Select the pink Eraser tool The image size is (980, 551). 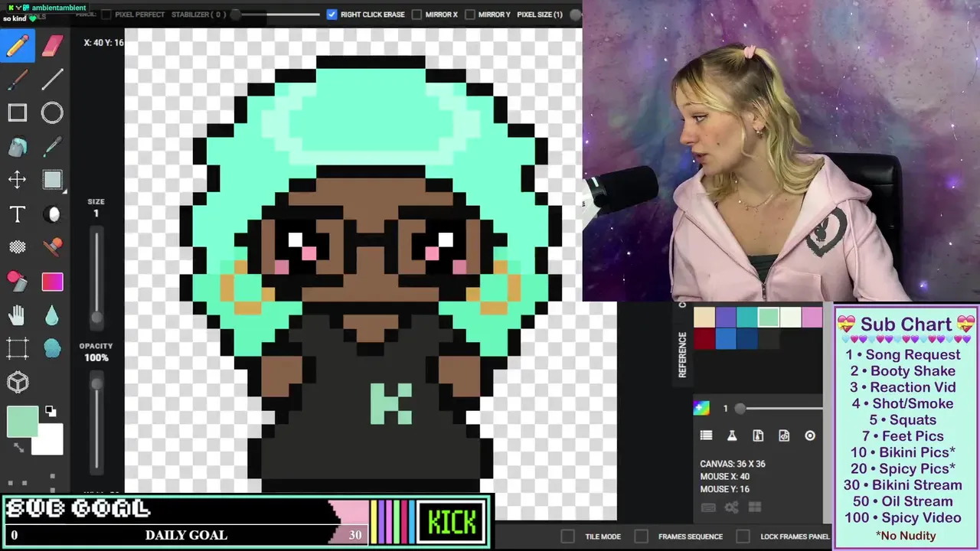click(52, 46)
